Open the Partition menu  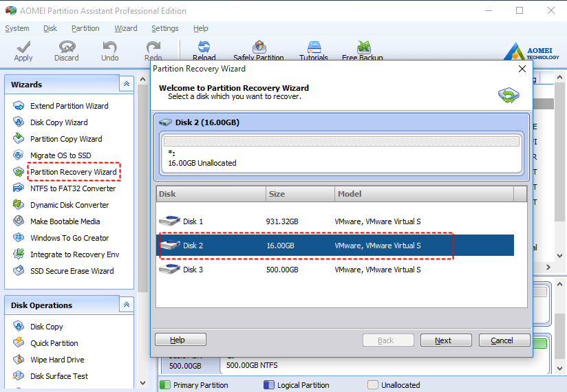click(85, 28)
